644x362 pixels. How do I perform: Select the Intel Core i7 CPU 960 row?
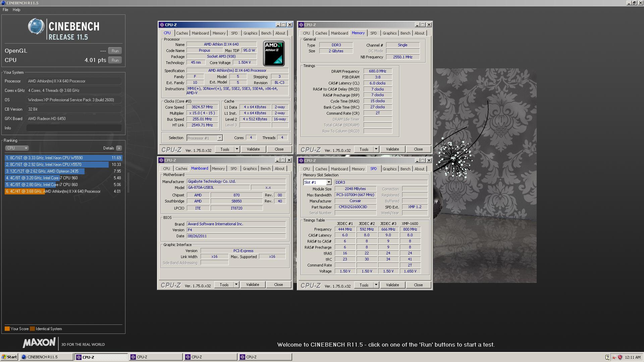[63, 178]
